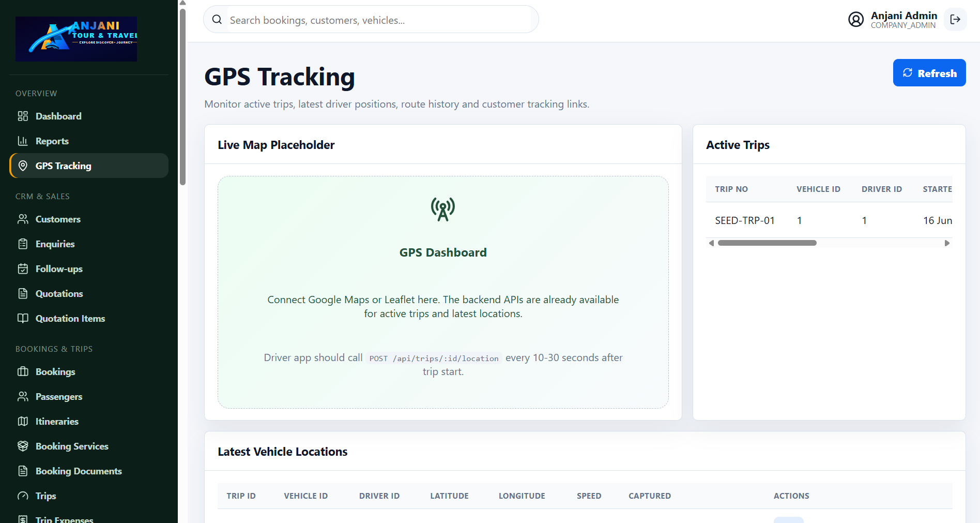Click the Dashboard grid icon in sidebar

pyautogui.click(x=23, y=116)
